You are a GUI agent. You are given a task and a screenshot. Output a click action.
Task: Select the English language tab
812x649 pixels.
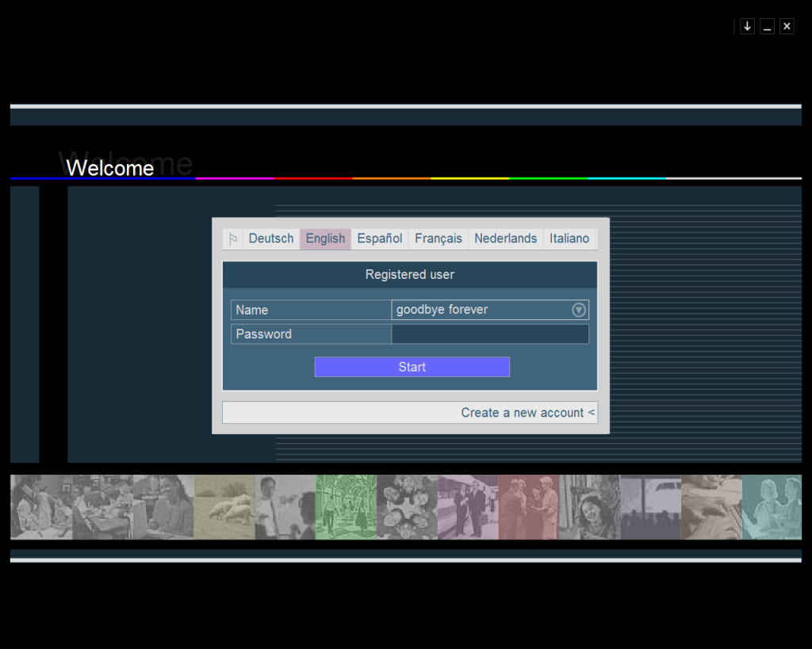(x=325, y=239)
